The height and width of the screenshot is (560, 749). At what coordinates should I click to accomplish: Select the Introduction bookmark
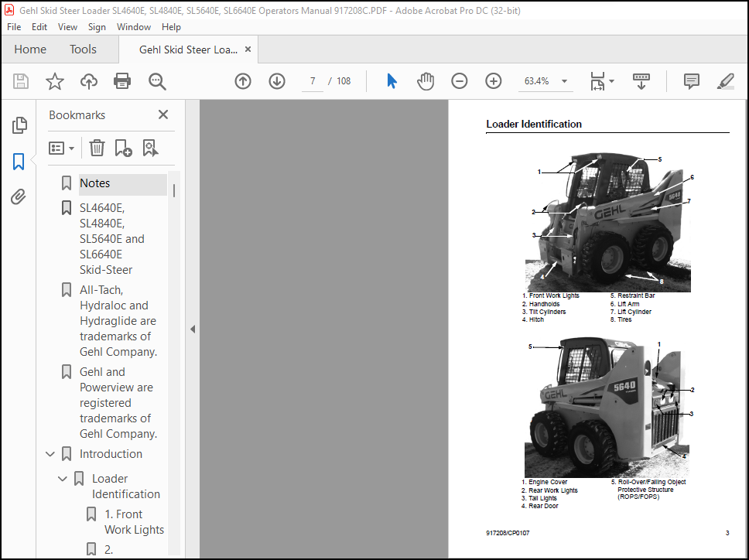111,454
